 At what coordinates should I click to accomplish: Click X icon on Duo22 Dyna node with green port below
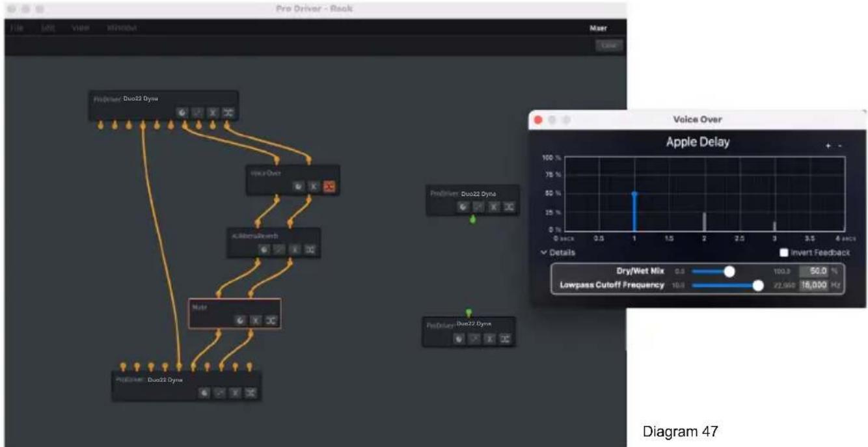[x=494, y=207]
